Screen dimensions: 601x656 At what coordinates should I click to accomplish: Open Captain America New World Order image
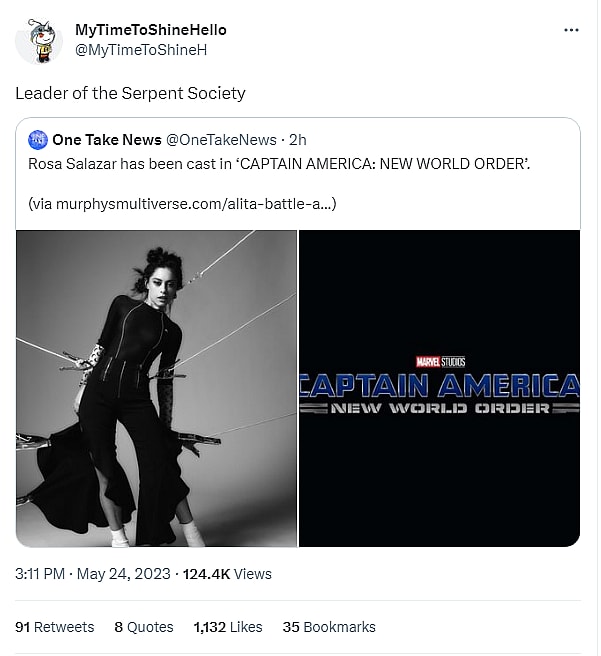coord(440,388)
